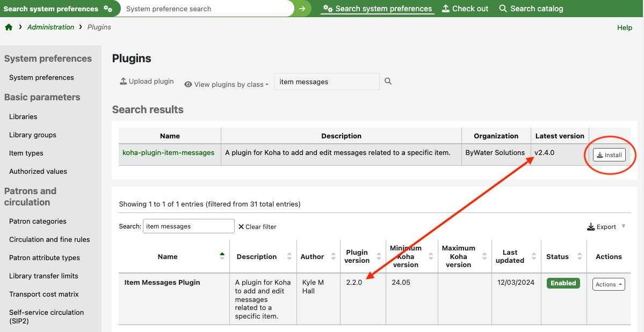Click the table Search filter field
Screen dimensions: 644x332
(x=189, y=226)
